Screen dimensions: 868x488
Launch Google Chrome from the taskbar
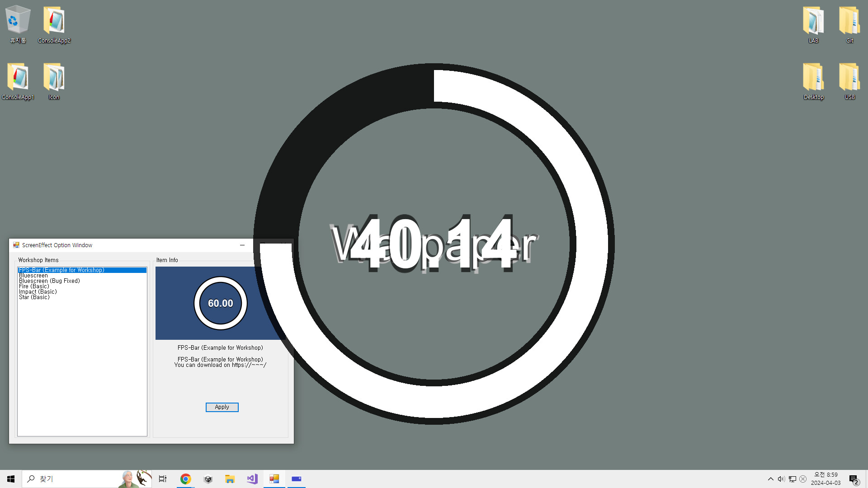pos(185,479)
